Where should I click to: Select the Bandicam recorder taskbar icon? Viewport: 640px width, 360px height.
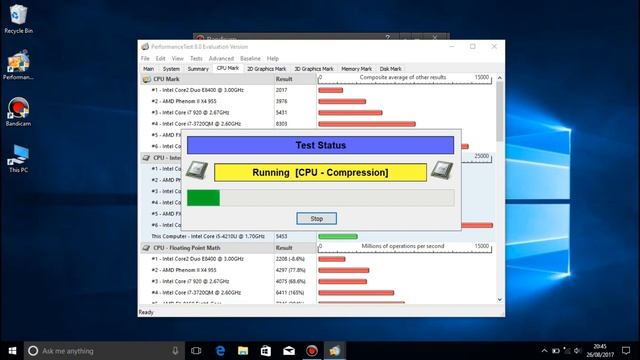click(x=312, y=351)
